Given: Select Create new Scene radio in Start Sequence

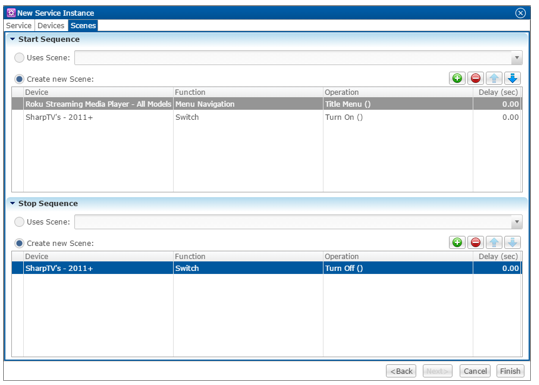Looking at the screenshot, I should (x=19, y=79).
